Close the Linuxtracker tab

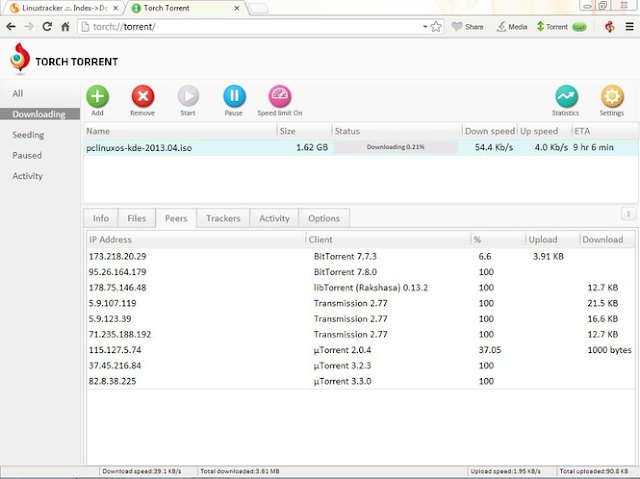(x=116, y=8)
